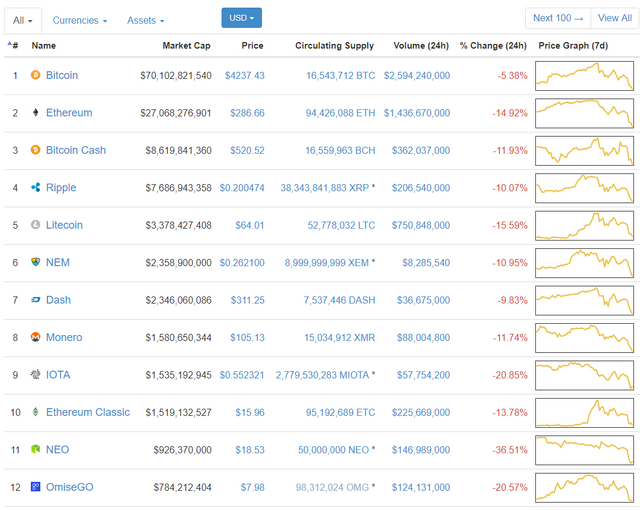The height and width of the screenshot is (510, 640).
Task: Open the Litecoin link
Action: 64,225
